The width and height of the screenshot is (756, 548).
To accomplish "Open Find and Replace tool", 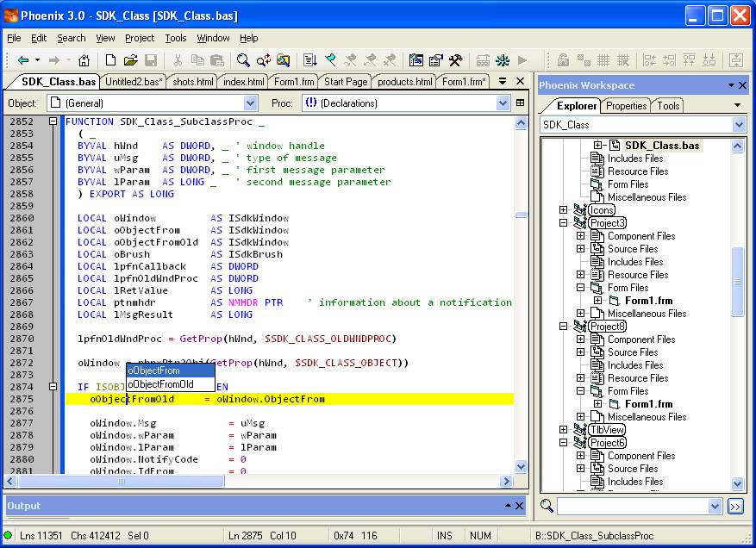I will [264, 60].
